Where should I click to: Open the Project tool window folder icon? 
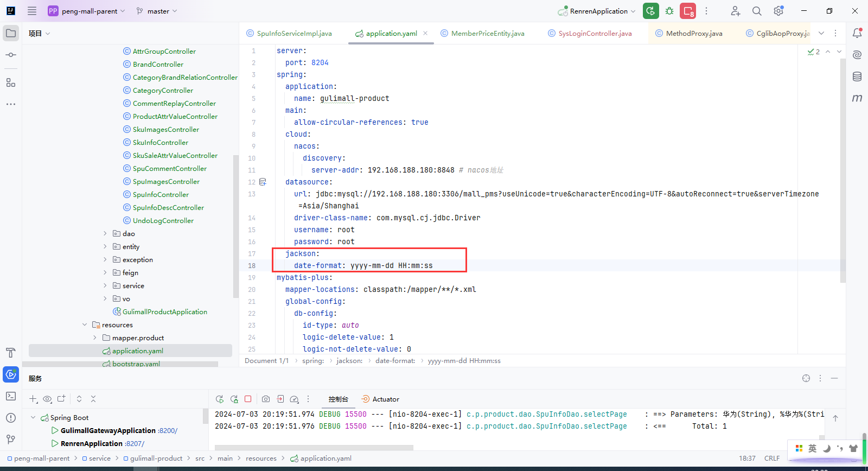tap(11, 33)
